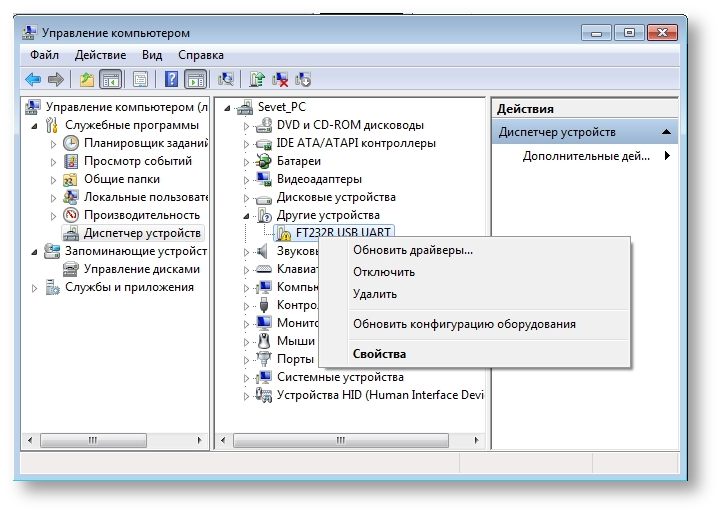Select the Управление дисками icon
This screenshot has width=722, height=515.
click(x=70, y=269)
